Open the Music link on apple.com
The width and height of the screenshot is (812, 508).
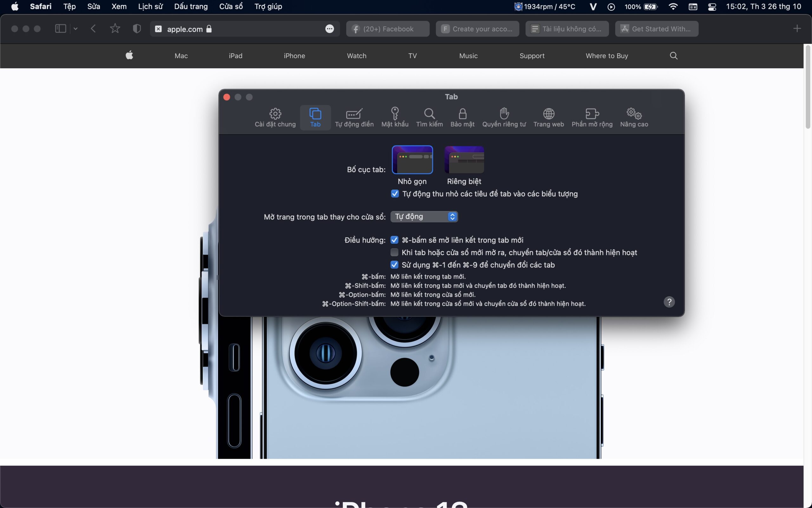click(468, 56)
